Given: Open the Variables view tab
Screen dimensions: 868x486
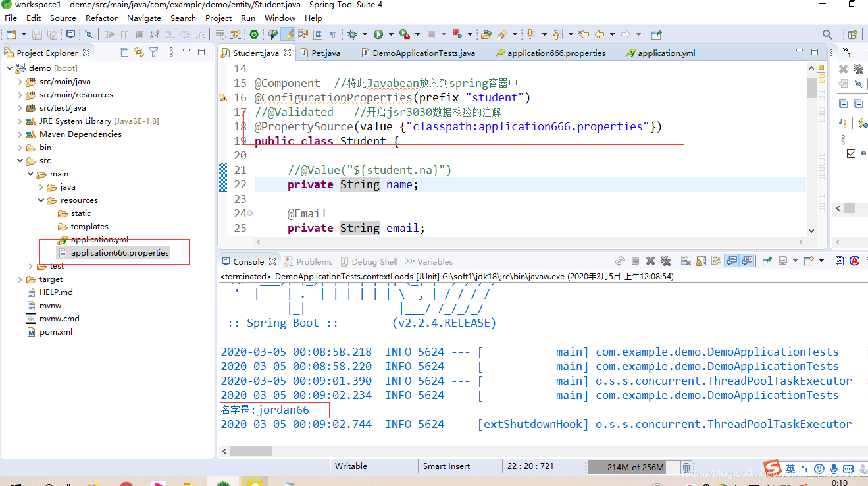Looking at the screenshot, I should click(x=428, y=261).
